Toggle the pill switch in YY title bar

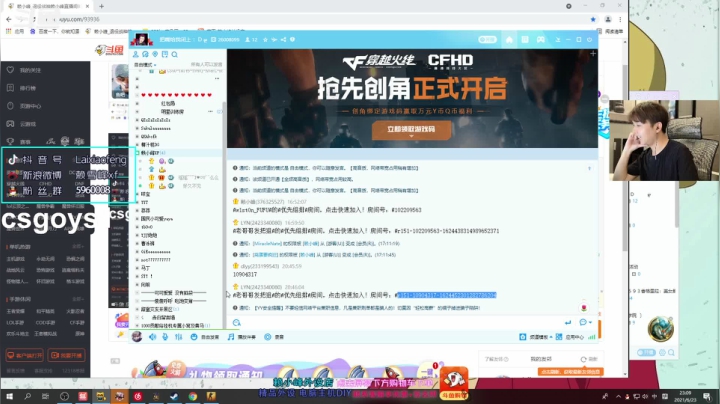point(487,39)
